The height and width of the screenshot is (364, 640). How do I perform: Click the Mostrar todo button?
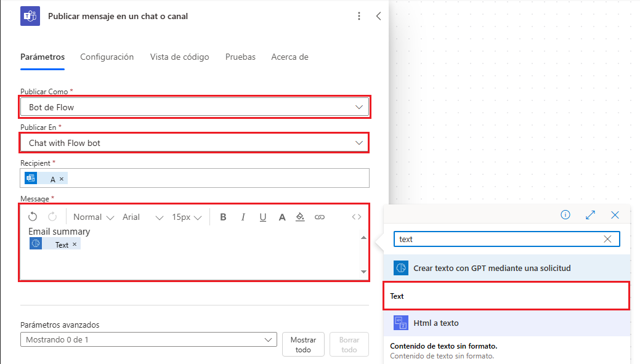point(303,344)
